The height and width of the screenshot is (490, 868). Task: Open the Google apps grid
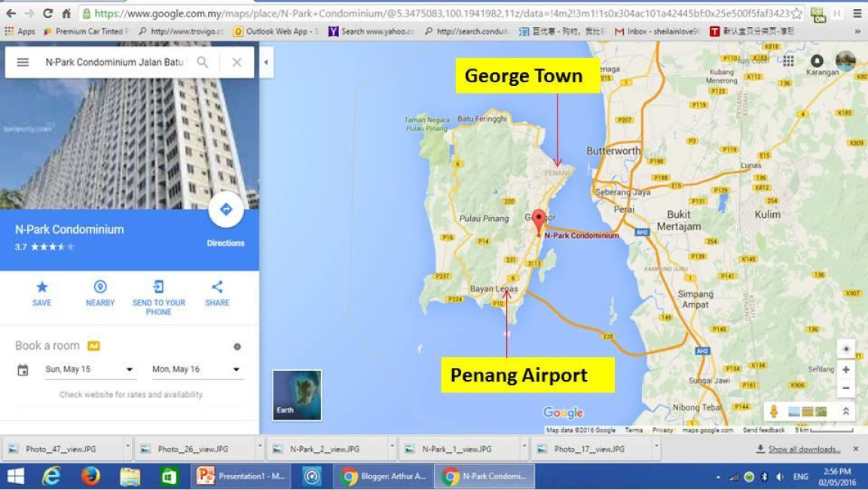[787, 61]
